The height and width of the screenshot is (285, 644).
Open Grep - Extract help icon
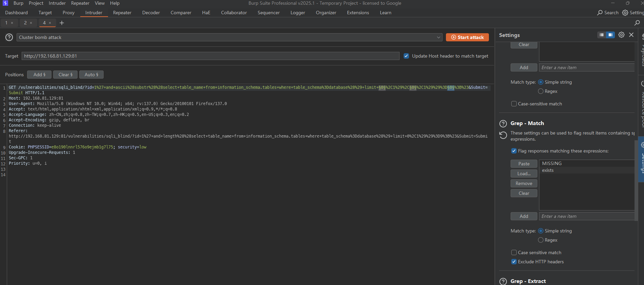point(503,281)
